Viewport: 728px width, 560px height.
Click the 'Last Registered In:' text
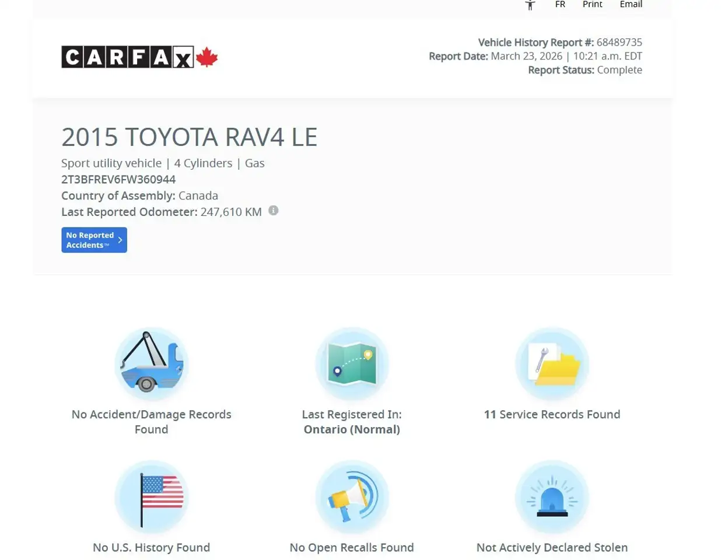coord(352,414)
